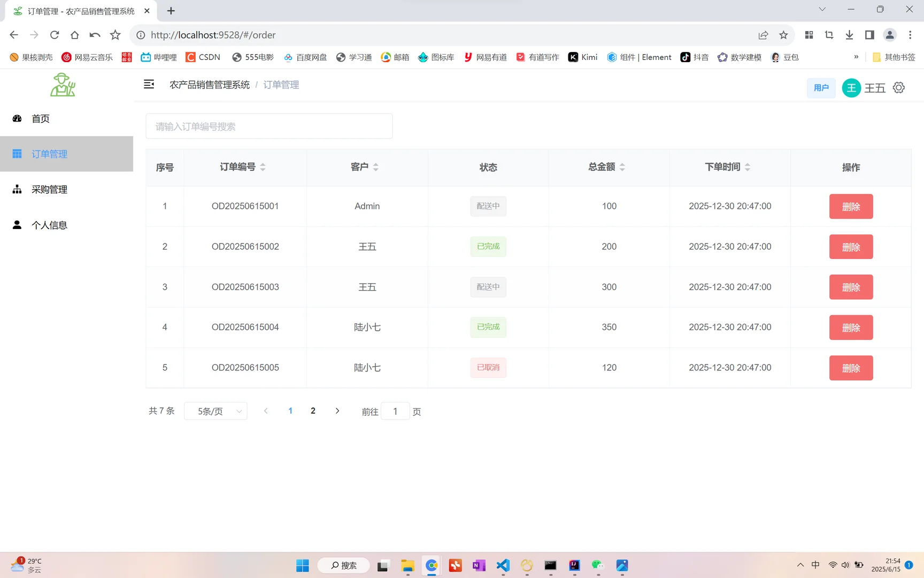Open settings via the gear icon
The width and height of the screenshot is (924, 578).
899,87
